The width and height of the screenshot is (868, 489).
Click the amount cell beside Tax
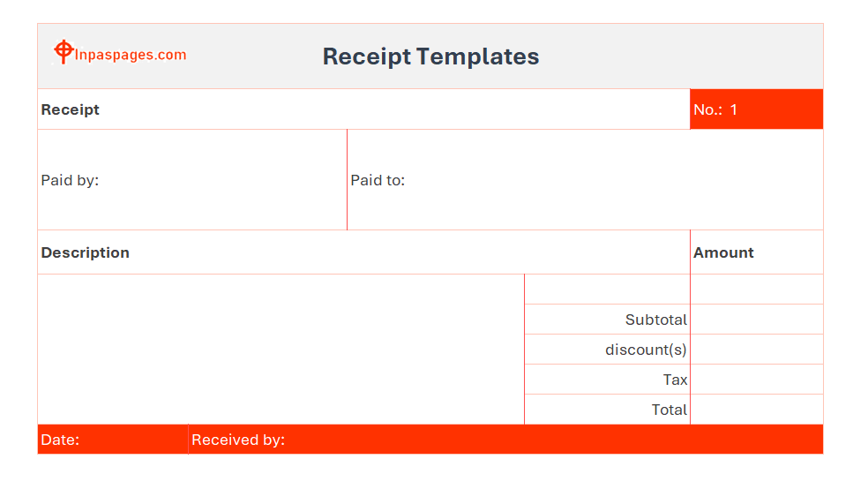pos(757,380)
